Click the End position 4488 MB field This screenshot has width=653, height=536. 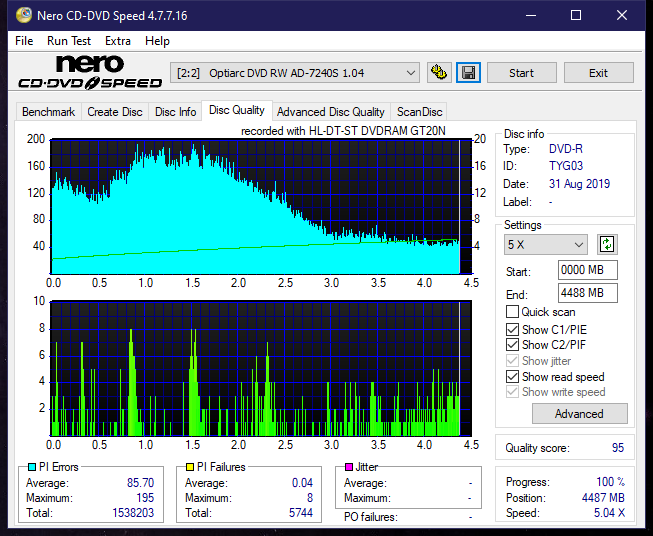[x=587, y=293]
